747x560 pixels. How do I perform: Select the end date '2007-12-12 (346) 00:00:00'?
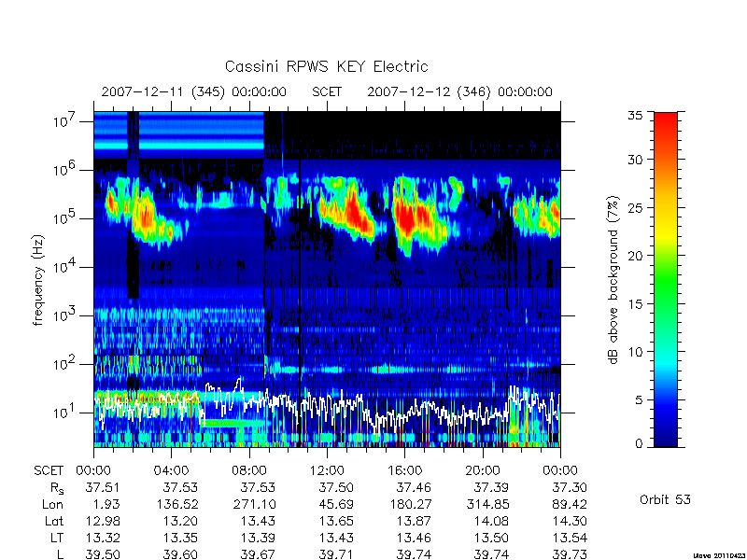(459, 91)
